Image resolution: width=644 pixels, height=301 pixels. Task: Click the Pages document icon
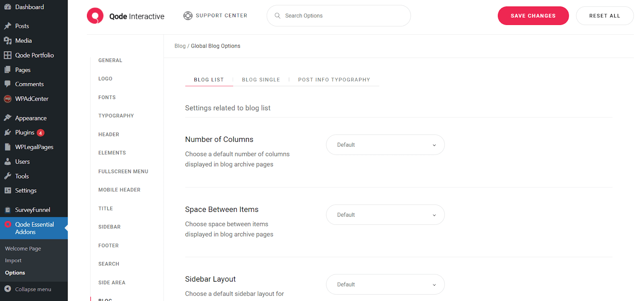(x=8, y=70)
